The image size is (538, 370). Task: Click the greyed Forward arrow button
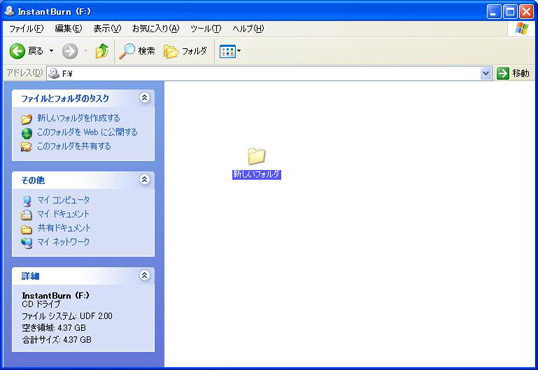(x=70, y=51)
